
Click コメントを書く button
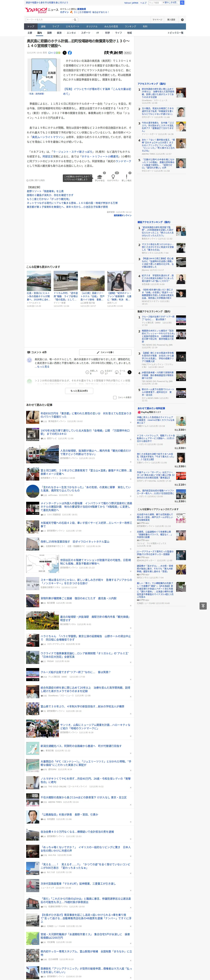point(105,352)
